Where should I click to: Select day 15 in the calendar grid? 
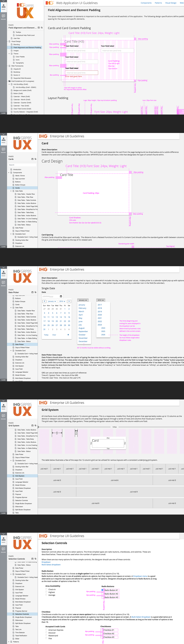(65, 317)
